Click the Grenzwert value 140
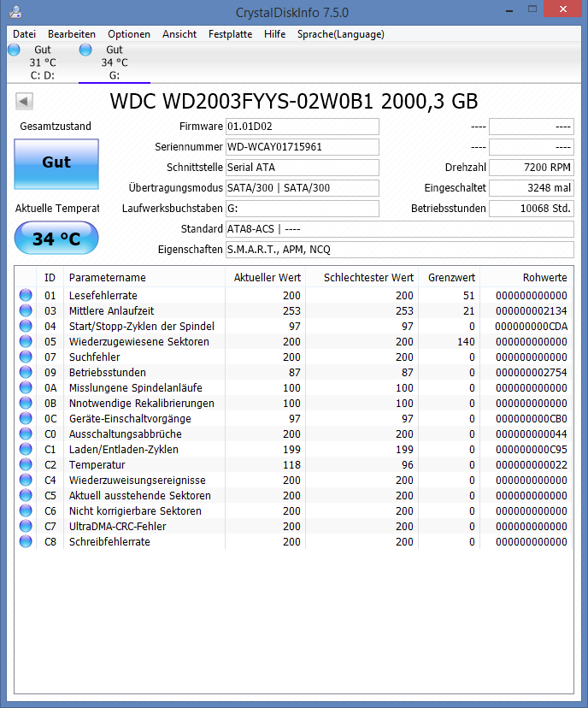This screenshot has width=588, height=708. coord(466,341)
